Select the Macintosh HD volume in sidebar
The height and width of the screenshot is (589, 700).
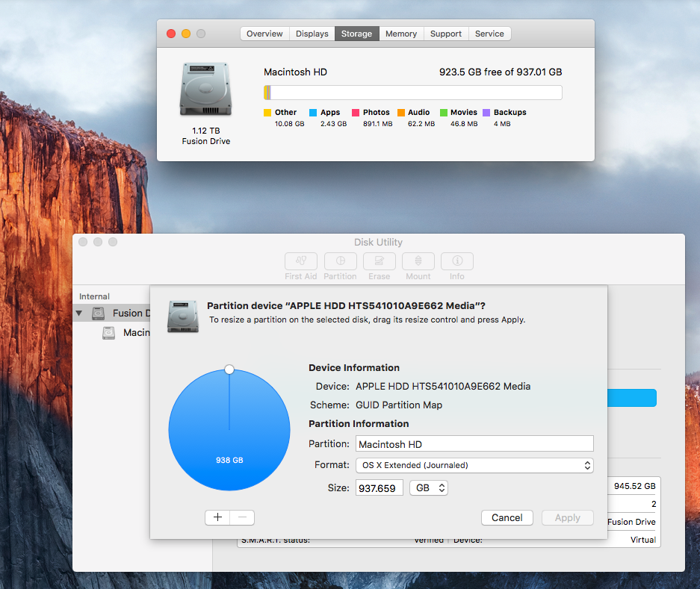(x=127, y=332)
